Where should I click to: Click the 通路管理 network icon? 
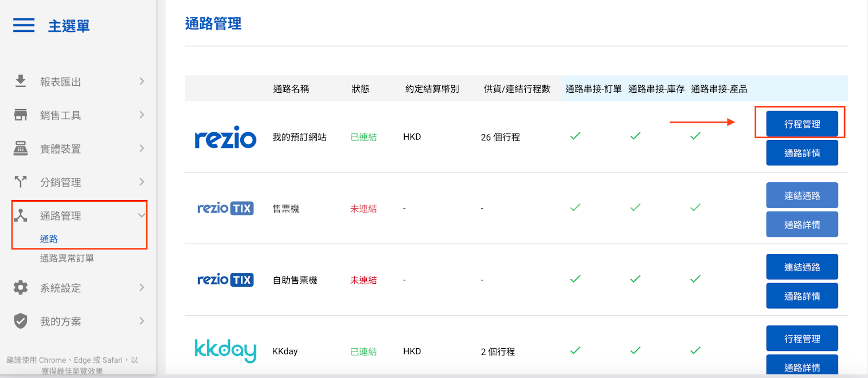pyautogui.click(x=21, y=215)
